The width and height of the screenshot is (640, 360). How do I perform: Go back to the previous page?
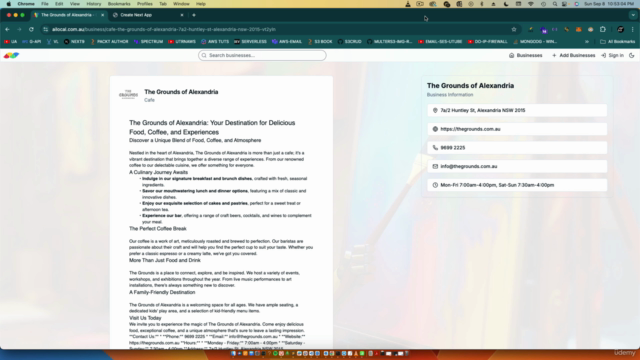(7, 29)
